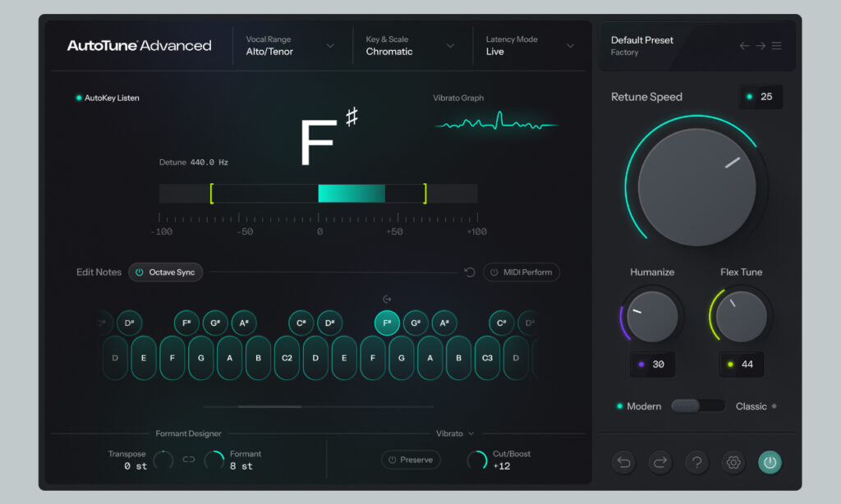841x504 pixels.
Task: Click the Cut/Boost value +12
Action: tap(502, 466)
